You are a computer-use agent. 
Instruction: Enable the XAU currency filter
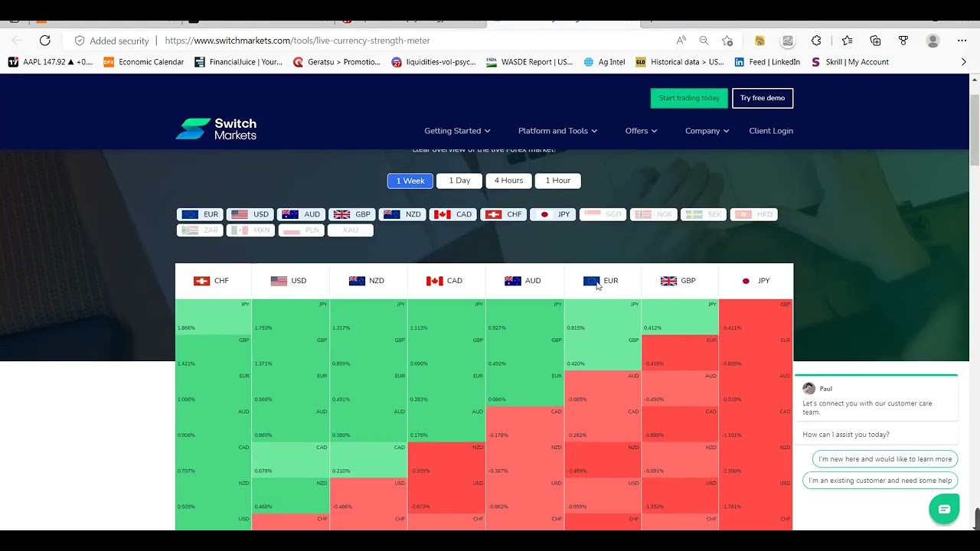click(350, 230)
